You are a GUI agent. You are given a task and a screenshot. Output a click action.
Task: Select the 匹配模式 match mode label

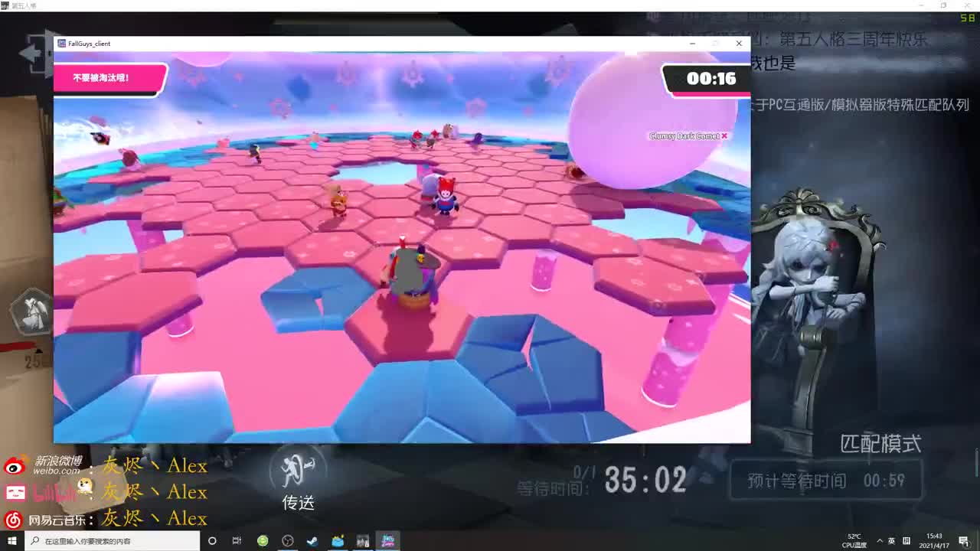pos(880,444)
